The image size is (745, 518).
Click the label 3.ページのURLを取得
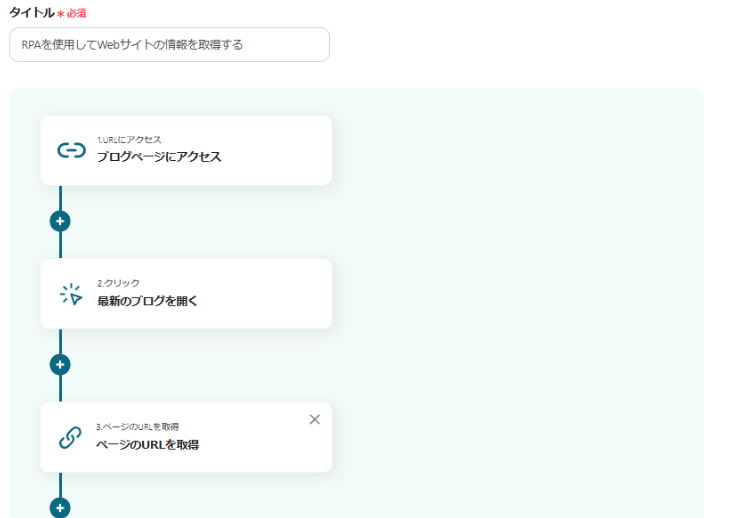coord(137,427)
